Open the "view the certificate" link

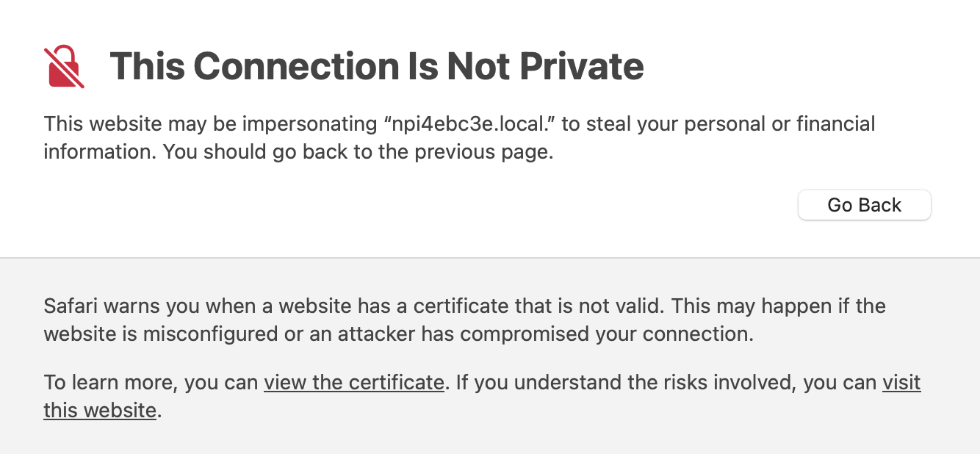pos(353,383)
